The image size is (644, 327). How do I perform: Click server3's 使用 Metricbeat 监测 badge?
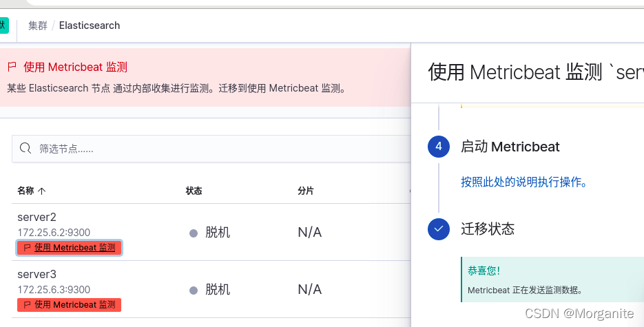coord(69,305)
